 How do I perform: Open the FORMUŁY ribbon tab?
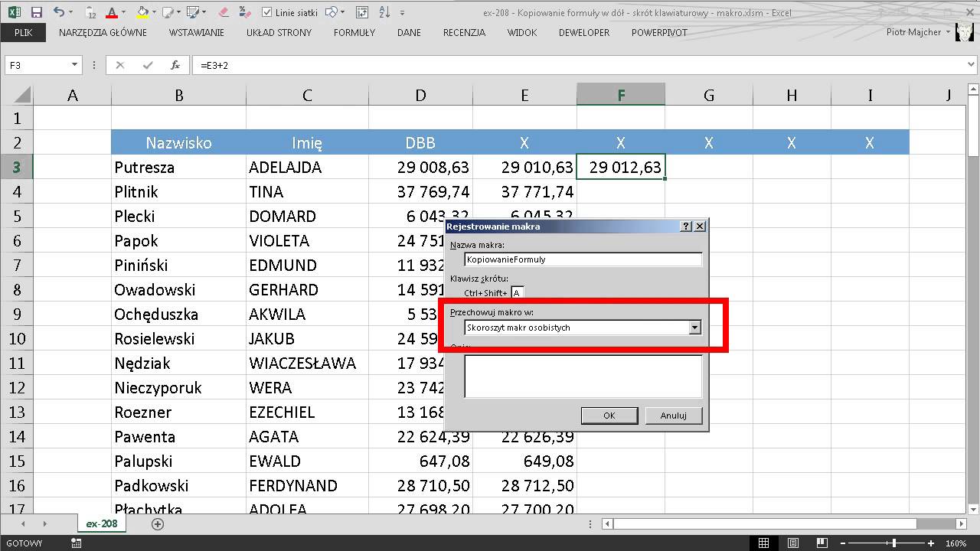[x=354, y=33]
